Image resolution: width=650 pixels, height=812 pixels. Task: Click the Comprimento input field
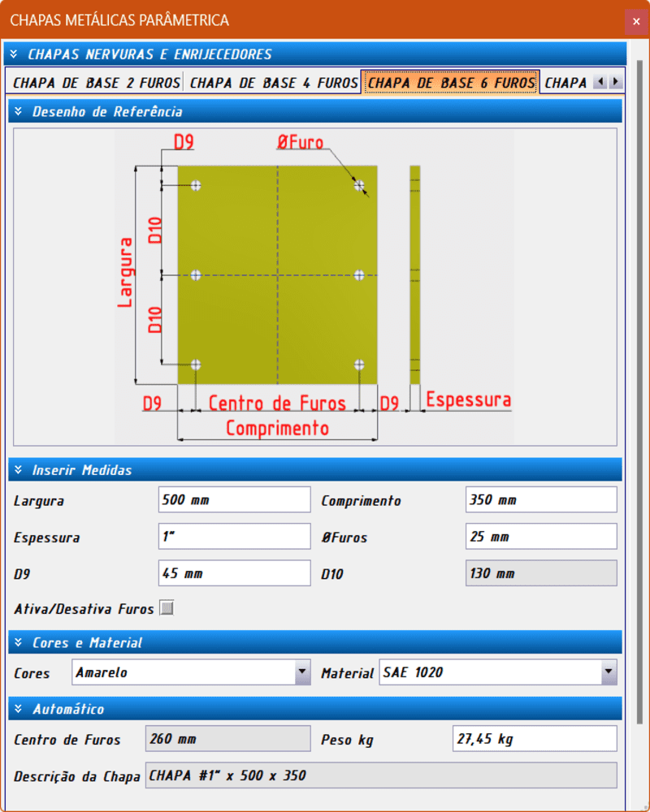541,499
